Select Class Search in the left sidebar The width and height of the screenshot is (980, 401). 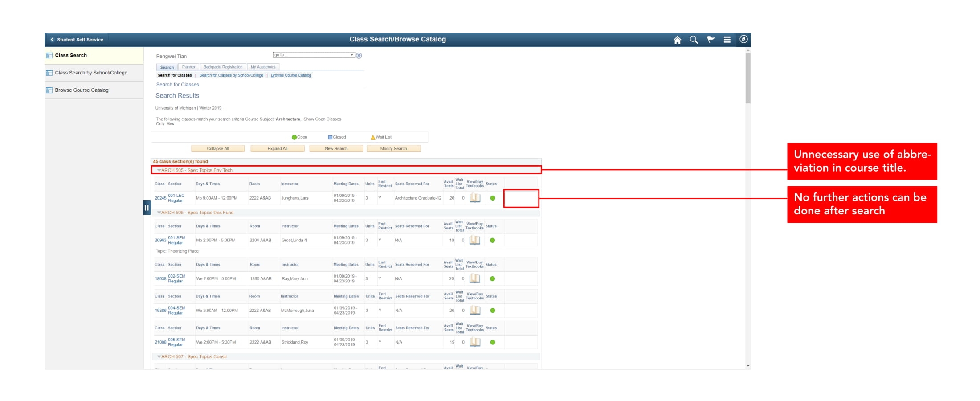point(94,55)
